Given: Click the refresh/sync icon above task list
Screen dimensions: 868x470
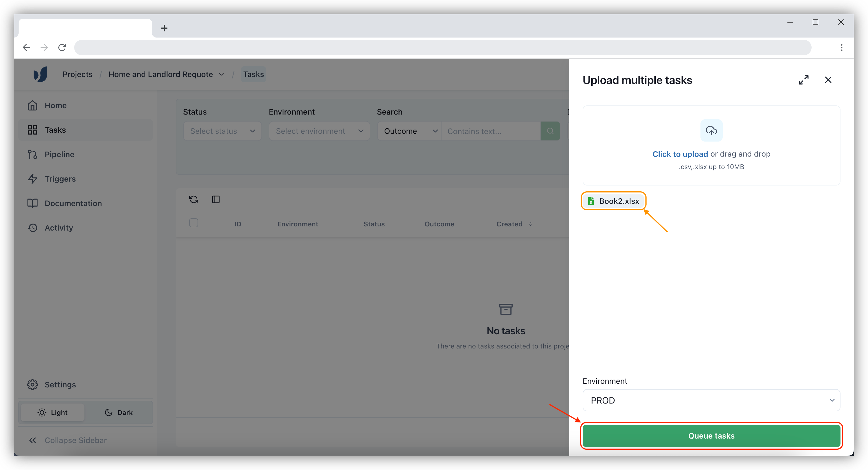Looking at the screenshot, I should pos(194,199).
